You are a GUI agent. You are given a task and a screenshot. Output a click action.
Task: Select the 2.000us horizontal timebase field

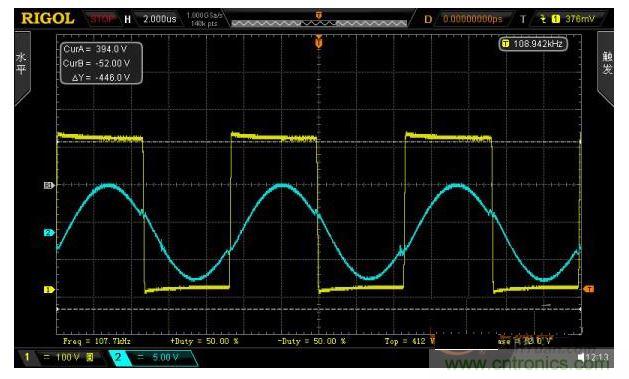click(x=159, y=19)
